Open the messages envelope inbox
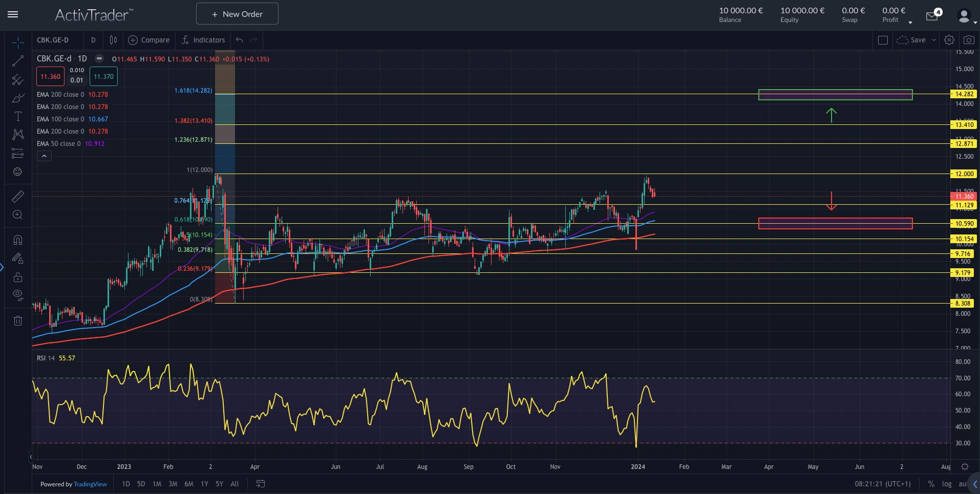The width and height of the screenshot is (980, 494). coord(932,16)
